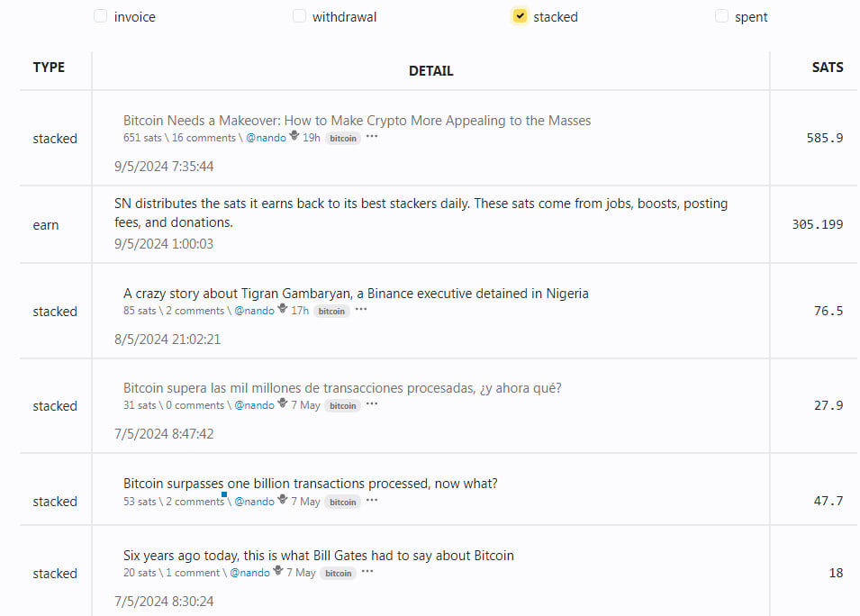The height and width of the screenshot is (616, 860).
Task: Open the "Bitcoin Needs a Makeover" post title
Action: [357, 121]
